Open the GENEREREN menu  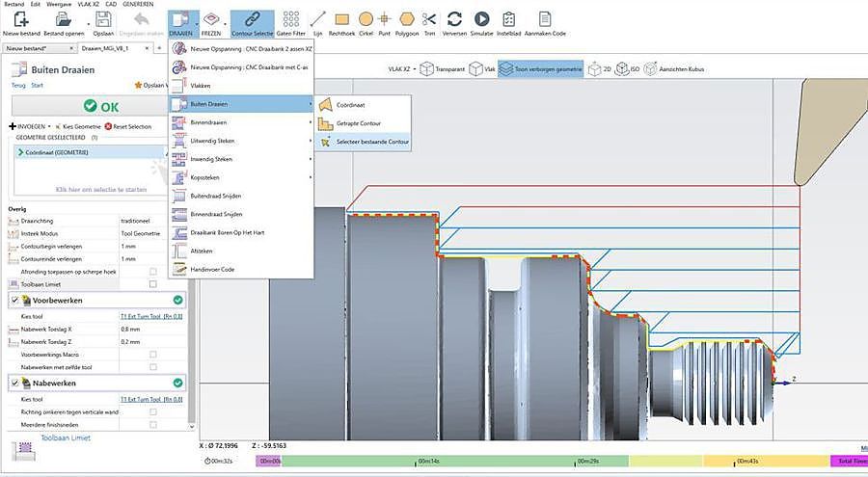pos(138,4)
